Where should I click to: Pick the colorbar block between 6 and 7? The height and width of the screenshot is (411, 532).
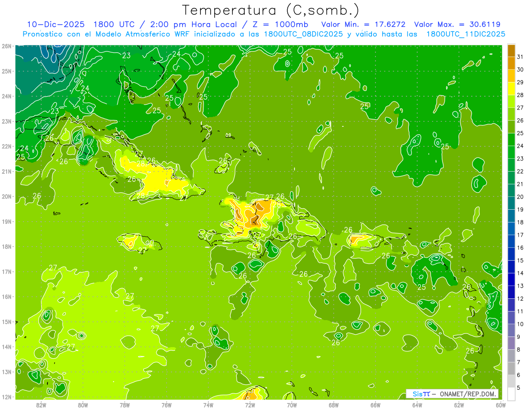tap(511, 368)
